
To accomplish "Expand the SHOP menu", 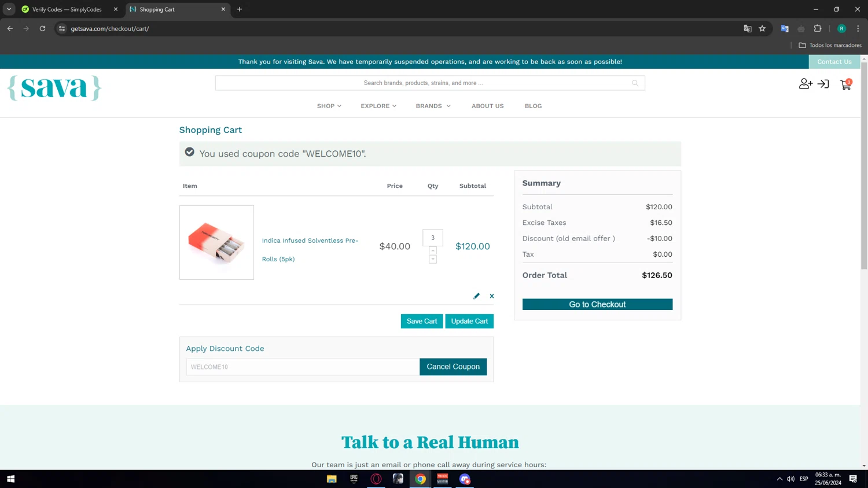I will tap(329, 106).
